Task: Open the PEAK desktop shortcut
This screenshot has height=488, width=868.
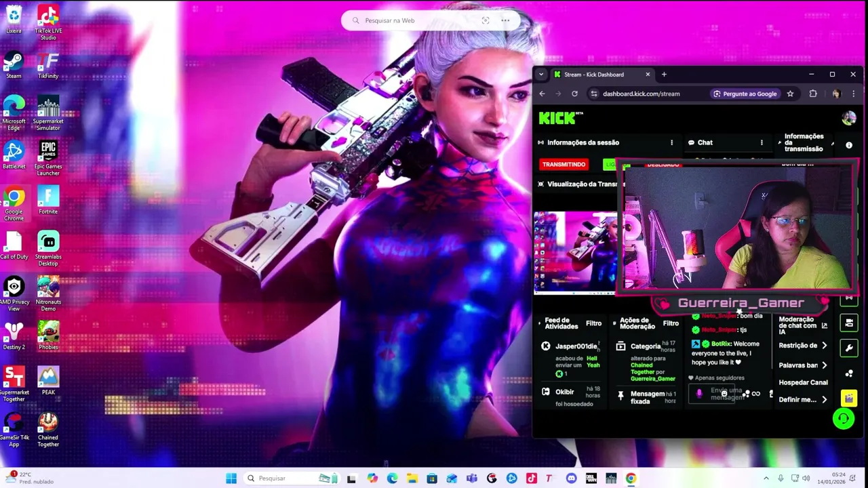Action: (x=47, y=382)
